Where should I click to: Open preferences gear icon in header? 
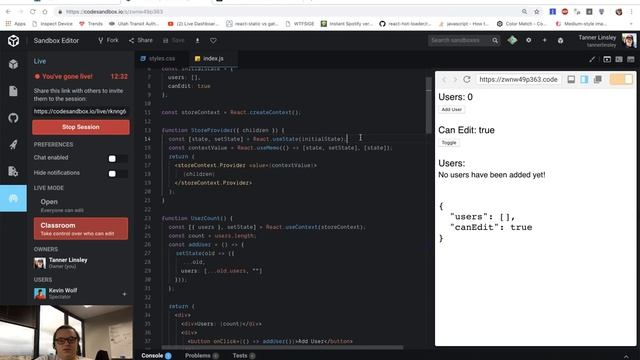(529, 40)
